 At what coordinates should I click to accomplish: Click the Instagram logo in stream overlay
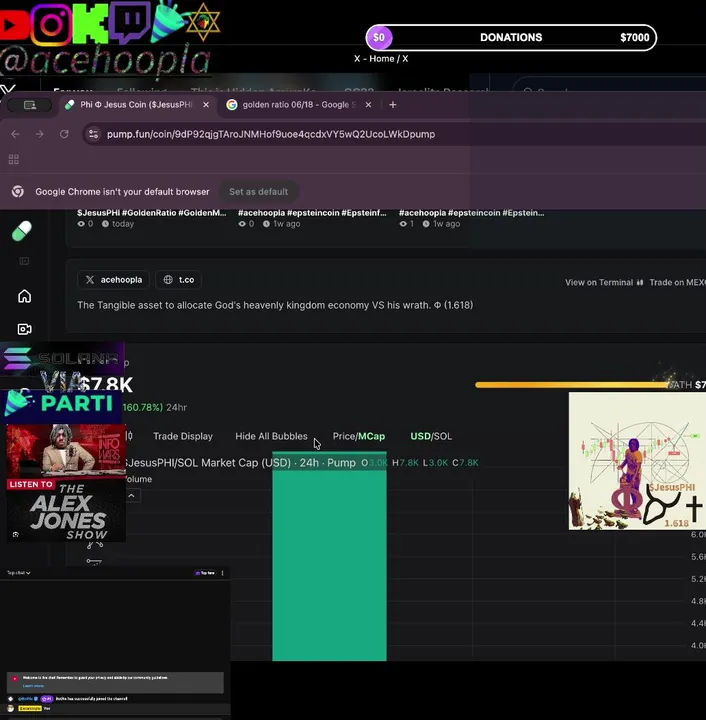[51, 24]
